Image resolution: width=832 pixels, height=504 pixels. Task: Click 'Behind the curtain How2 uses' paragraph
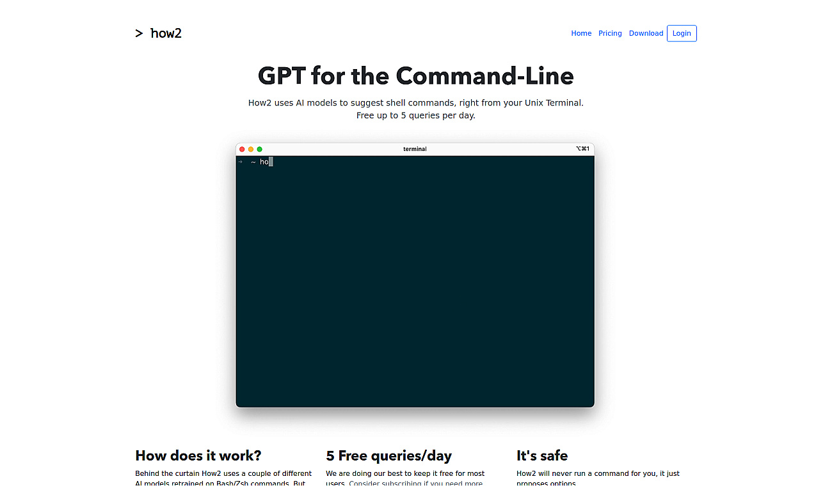pos(223,478)
